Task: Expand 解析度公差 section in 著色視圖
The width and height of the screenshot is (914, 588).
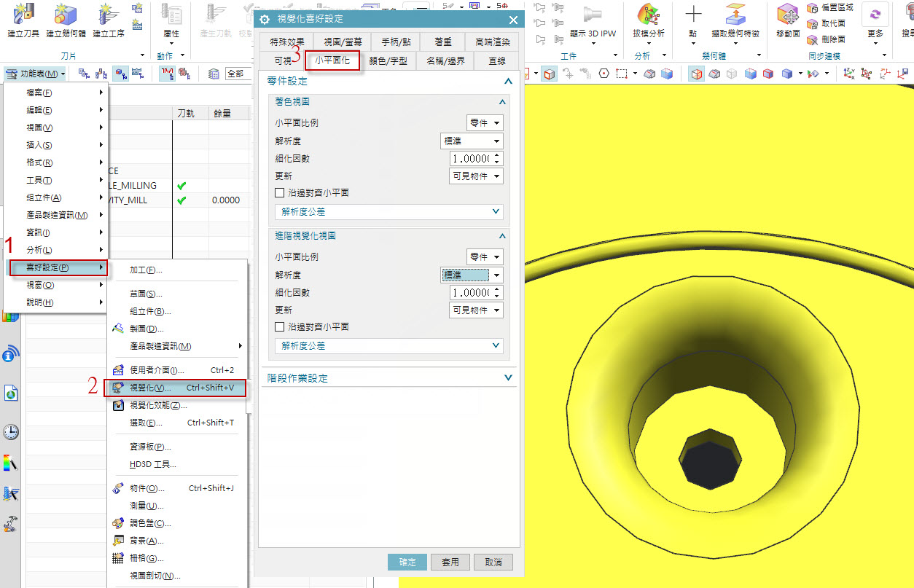Action: 388,212
